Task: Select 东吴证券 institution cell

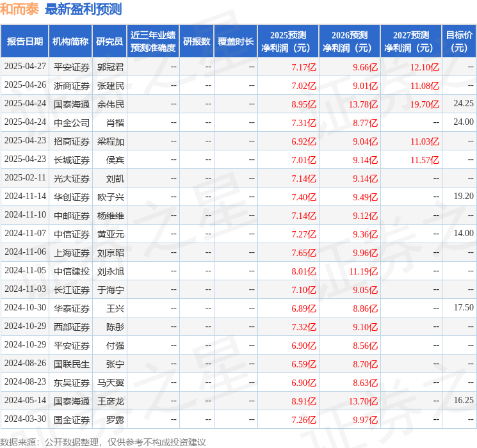Action: click(x=72, y=383)
